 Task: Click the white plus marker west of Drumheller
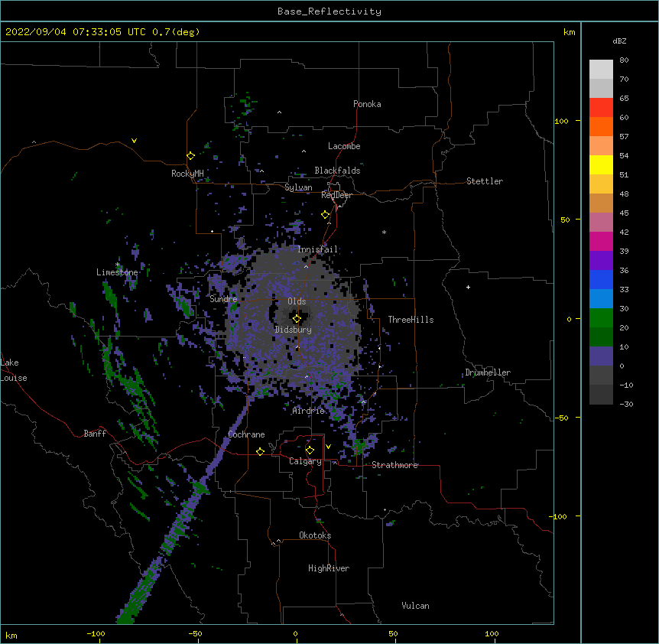pyautogui.click(x=468, y=287)
